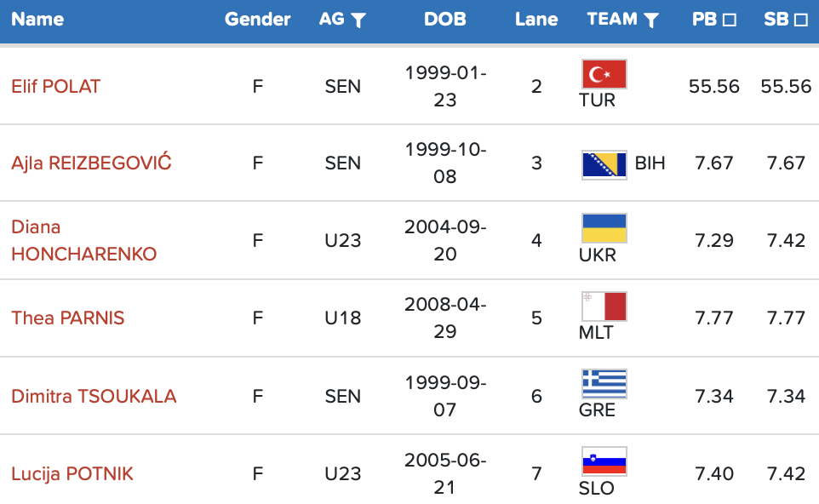Toggle the PB column checkbox

point(729,20)
